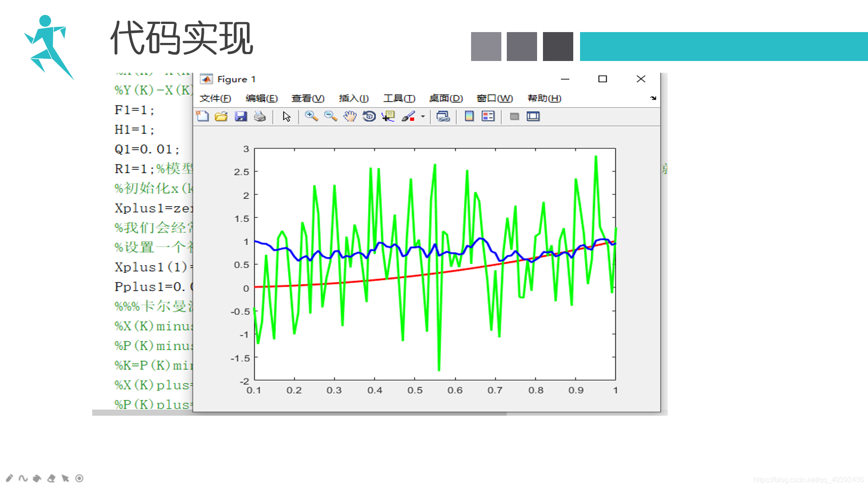Screen dimensions: 868x488
Task: Select the highlighter annotation tool
Action: (37, 478)
